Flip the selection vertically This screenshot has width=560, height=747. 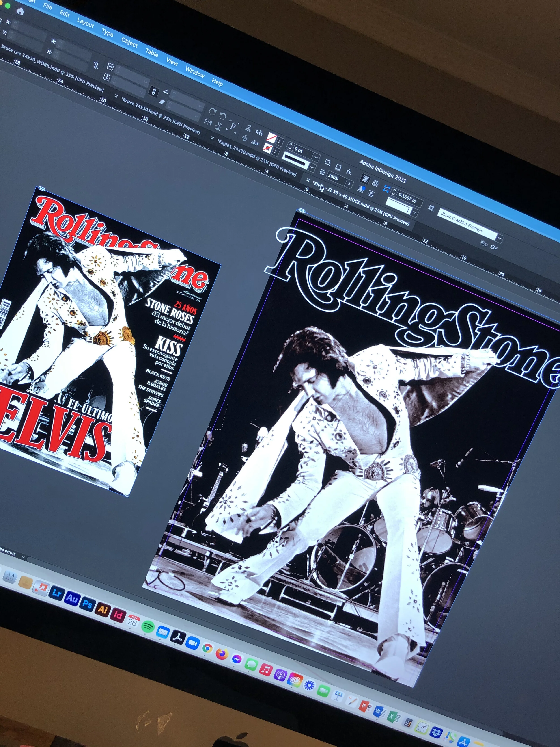point(219,127)
